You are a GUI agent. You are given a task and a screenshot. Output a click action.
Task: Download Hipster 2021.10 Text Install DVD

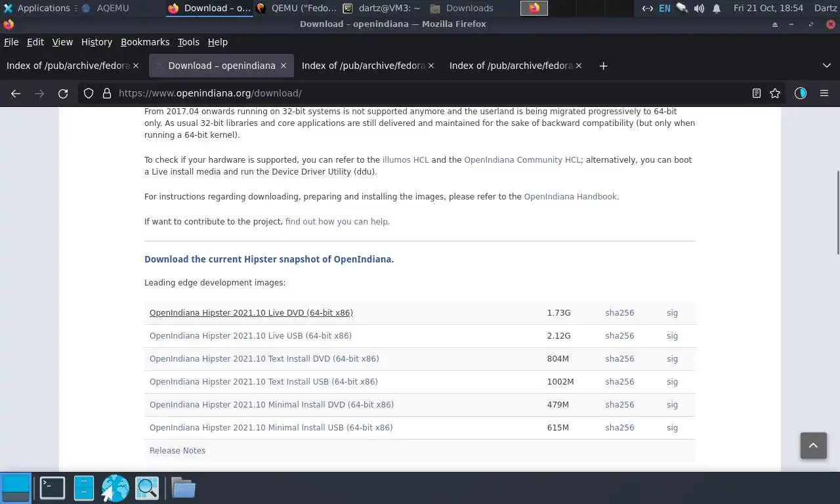[264, 359]
